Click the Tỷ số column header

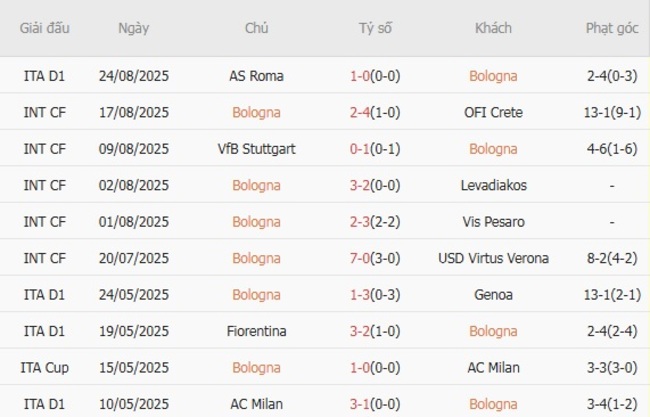pos(375,29)
